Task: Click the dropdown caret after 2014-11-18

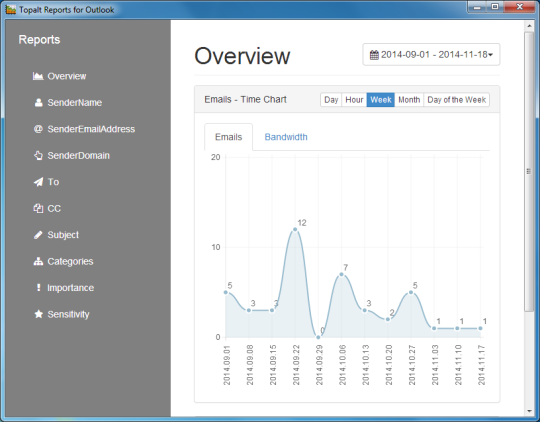Action: (x=490, y=55)
